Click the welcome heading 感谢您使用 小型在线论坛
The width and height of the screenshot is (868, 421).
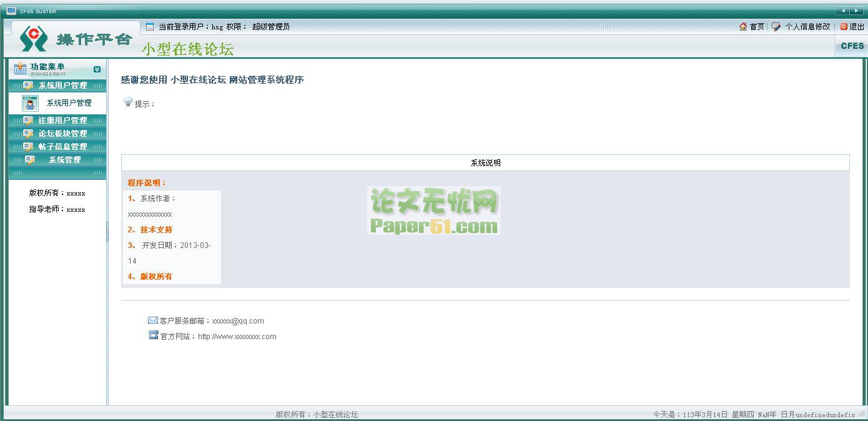212,81
